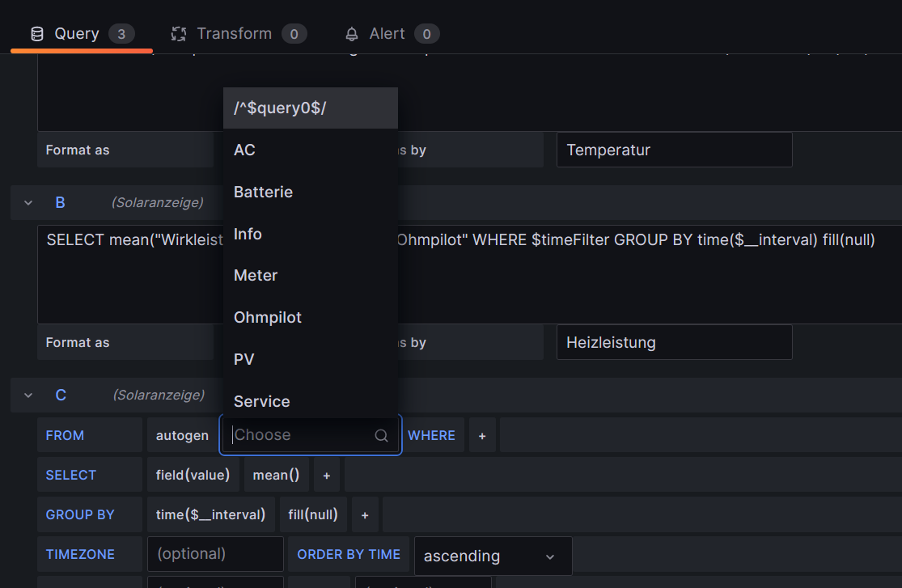This screenshot has width=902, height=588.
Task: Add a GROUP BY clause with plus
Action: pyautogui.click(x=365, y=514)
